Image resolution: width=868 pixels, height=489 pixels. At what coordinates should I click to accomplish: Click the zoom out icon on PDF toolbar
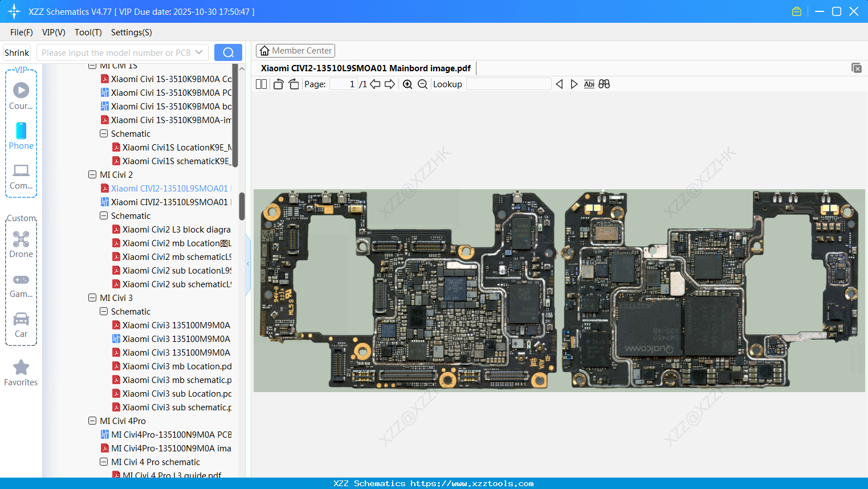click(422, 84)
